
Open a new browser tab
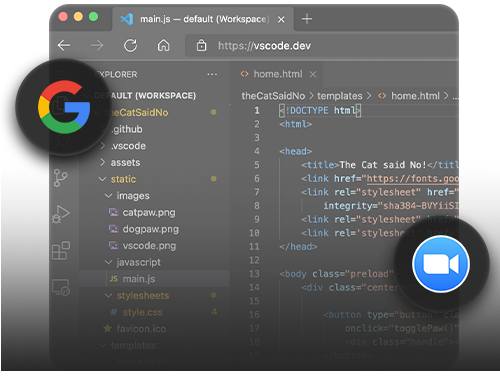pos(307,19)
